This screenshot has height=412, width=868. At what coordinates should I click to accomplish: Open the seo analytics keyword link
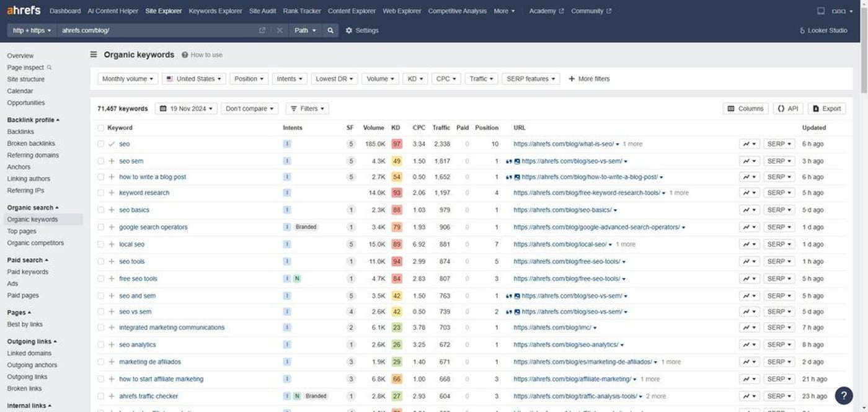point(138,345)
